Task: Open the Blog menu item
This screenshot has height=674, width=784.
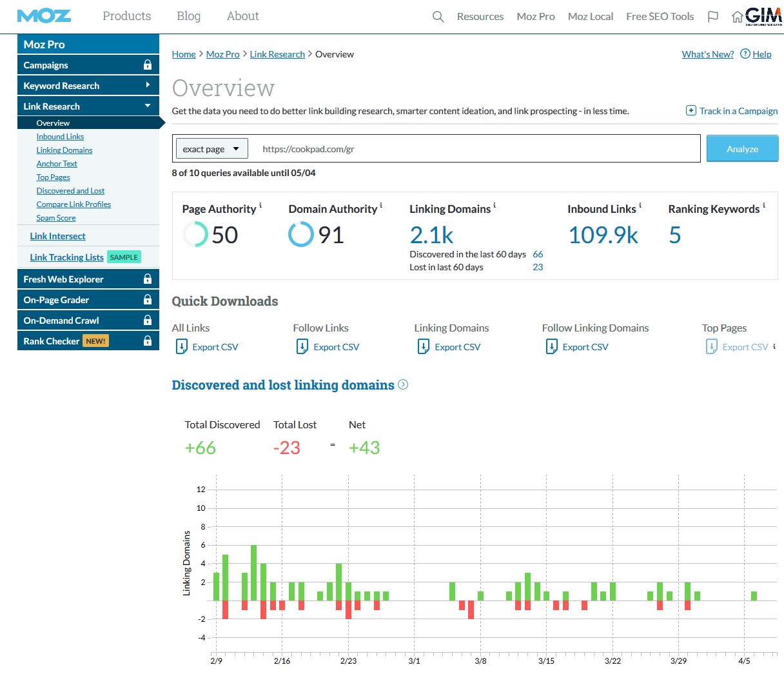Action: click(x=189, y=16)
